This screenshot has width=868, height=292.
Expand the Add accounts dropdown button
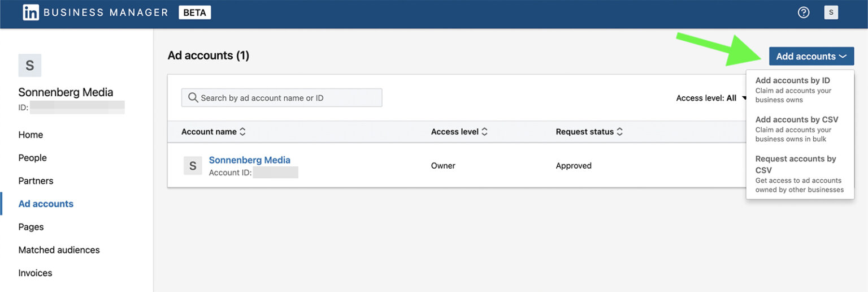pyautogui.click(x=811, y=56)
